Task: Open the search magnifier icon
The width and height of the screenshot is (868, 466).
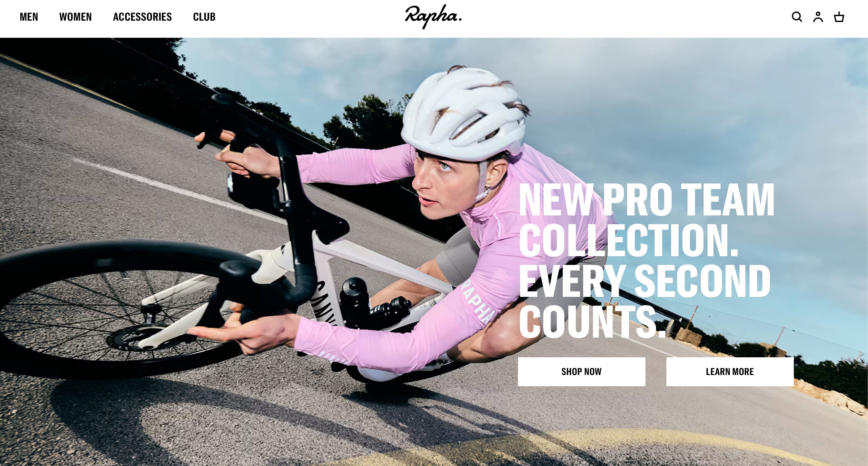Action: pyautogui.click(x=796, y=17)
